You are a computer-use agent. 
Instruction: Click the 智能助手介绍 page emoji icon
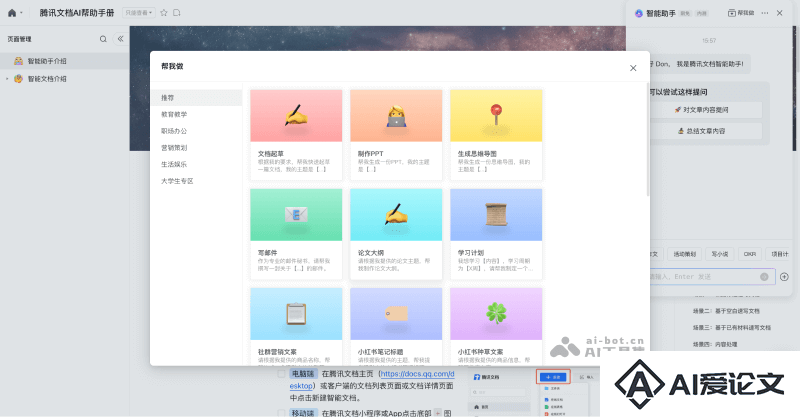[18, 61]
